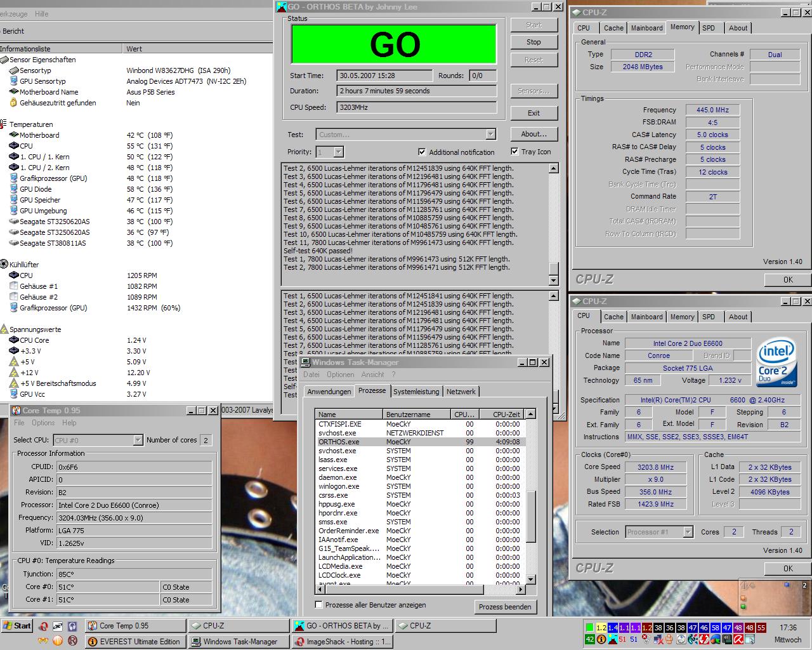Click the ORTHOS window title bar icon

pyautogui.click(x=282, y=7)
